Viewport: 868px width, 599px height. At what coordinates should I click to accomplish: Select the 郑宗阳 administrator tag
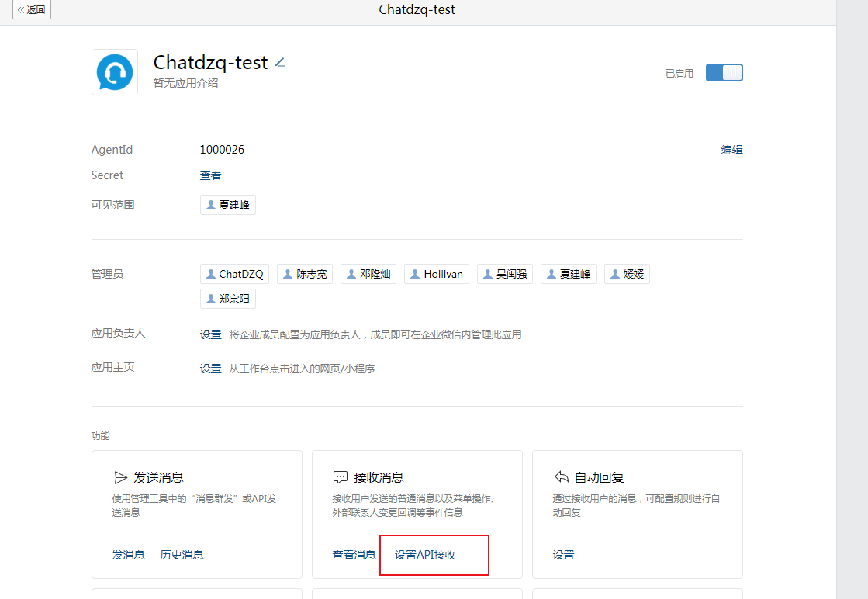coord(228,299)
